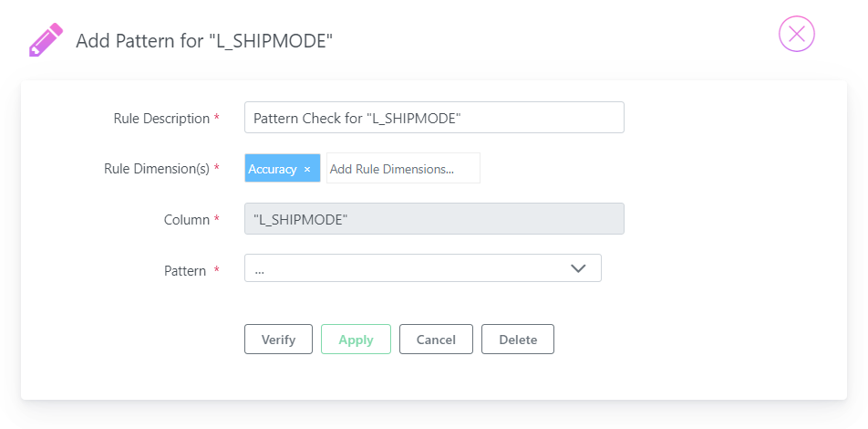The width and height of the screenshot is (868, 429).
Task: Click the dialog title Add Pattern text
Action: pos(204,40)
